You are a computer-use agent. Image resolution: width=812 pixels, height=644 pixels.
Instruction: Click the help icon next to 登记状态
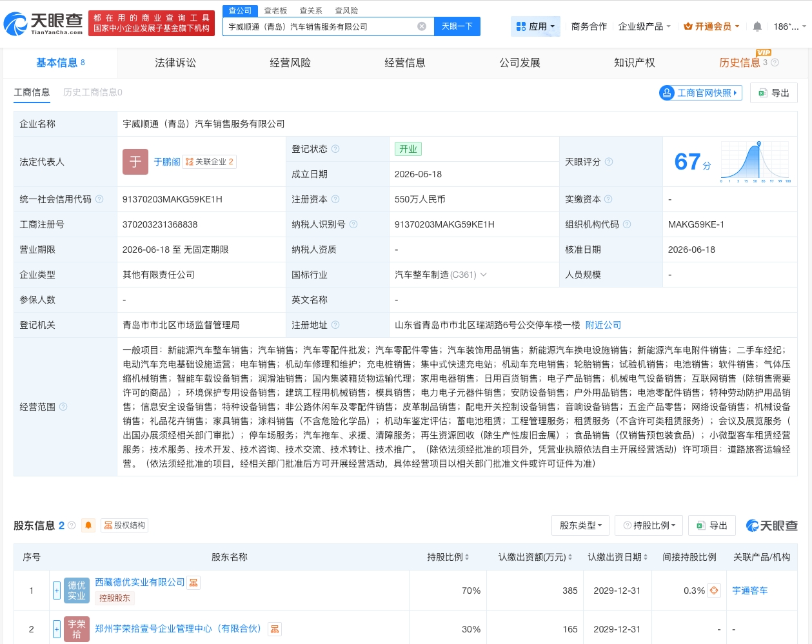click(x=335, y=149)
